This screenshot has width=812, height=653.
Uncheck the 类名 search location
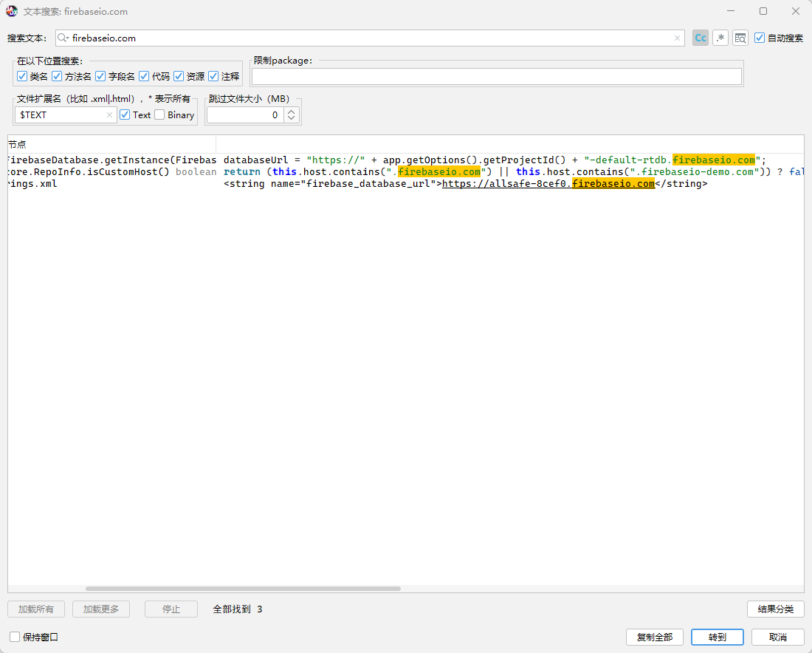pos(21,76)
